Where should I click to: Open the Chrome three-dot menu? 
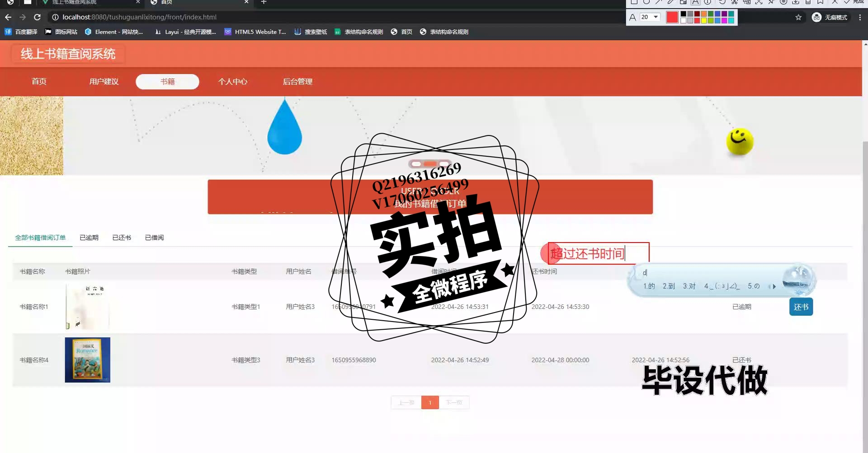[x=860, y=17]
